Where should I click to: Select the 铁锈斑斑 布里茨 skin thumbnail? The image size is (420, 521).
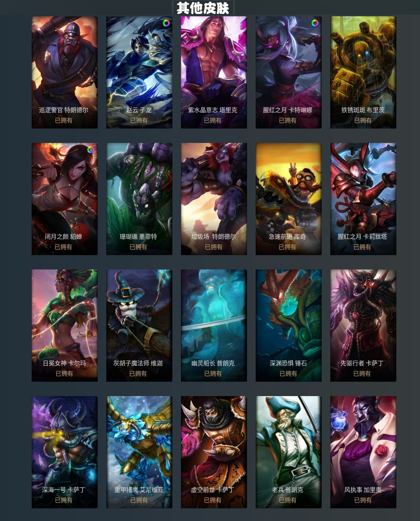pos(363,72)
